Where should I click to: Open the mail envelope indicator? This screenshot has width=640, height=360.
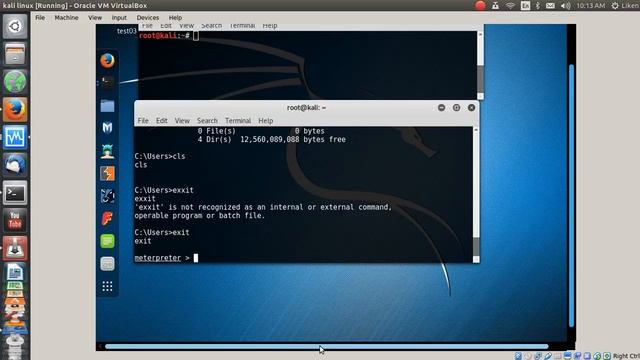click(x=550, y=6)
